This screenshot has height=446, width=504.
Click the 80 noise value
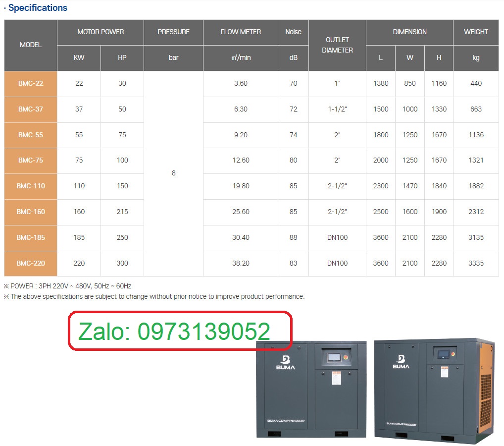pyautogui.click(x=293, y=160)
